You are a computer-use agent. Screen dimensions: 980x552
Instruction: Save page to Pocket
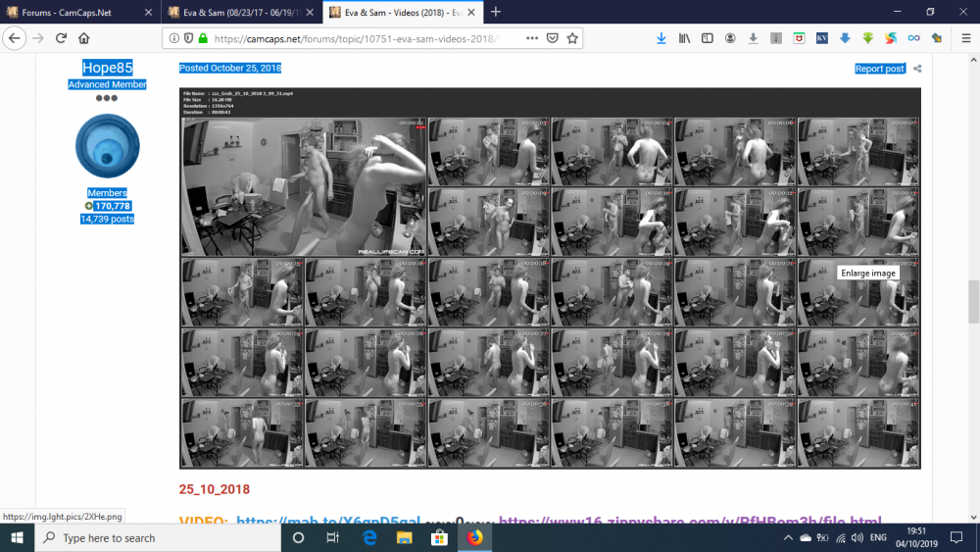pyautogui.click(x=553, y=38)
